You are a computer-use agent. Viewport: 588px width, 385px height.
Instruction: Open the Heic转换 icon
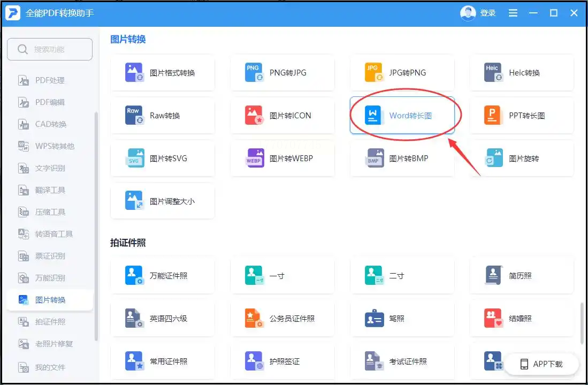pos(493,72)
